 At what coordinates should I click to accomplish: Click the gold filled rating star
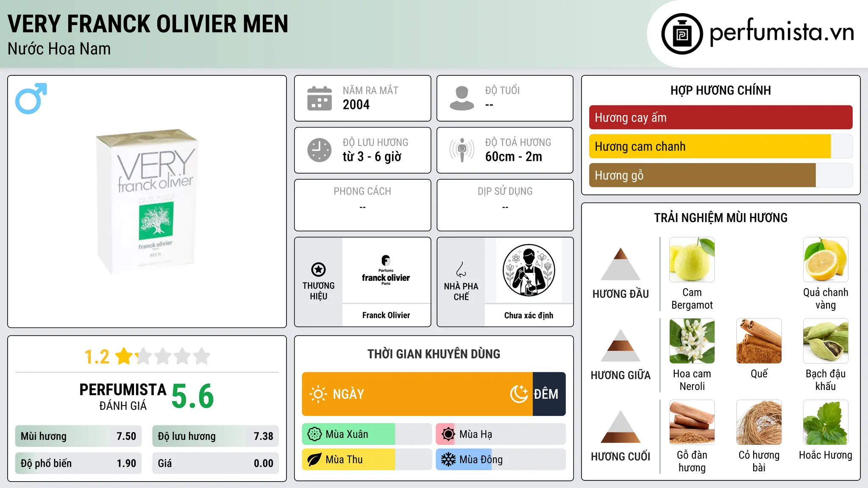(124, 356)
